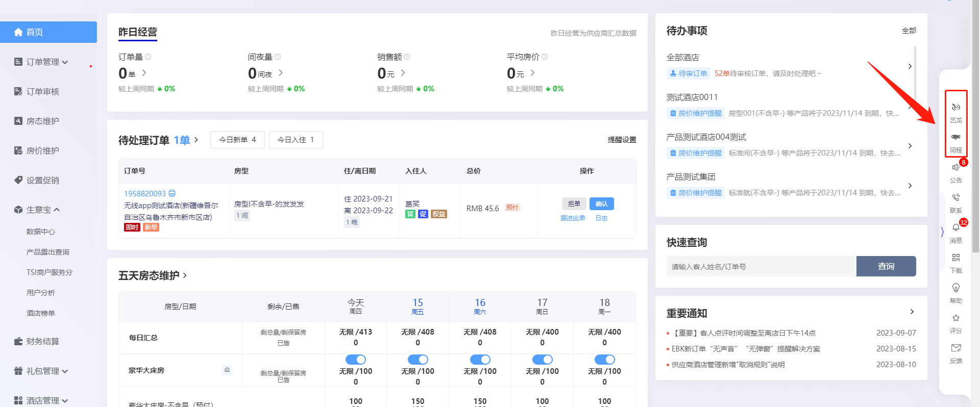
Task: Open 公告 announcements speaker icon
Action: pos(955,168)
